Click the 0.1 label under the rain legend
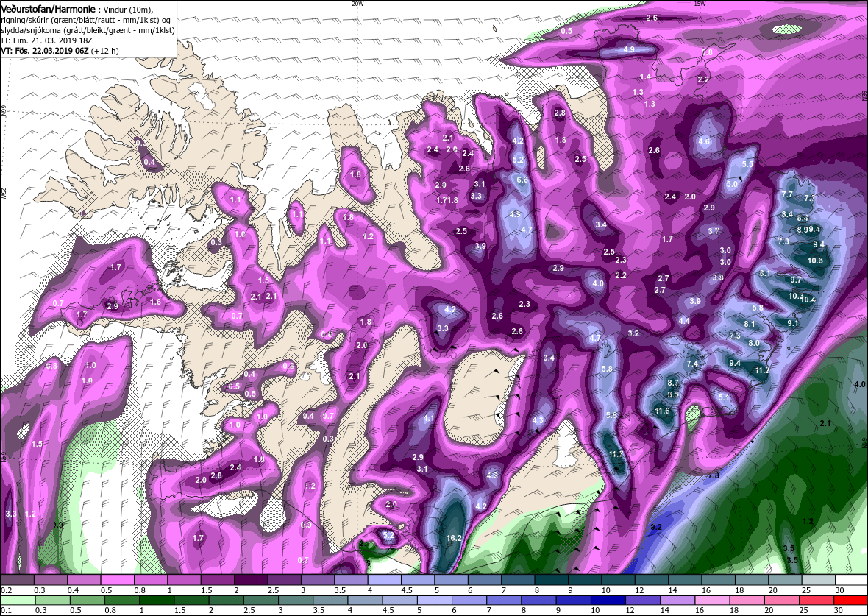This screenshot has height=616, width=868. tap(6, 610)
